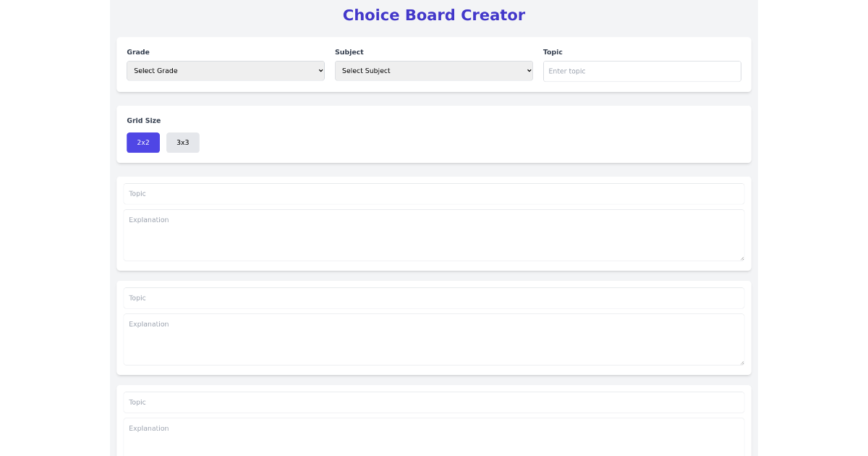Click the Topic label above the input
This screenshot has width=868, height=456.
point(553,51)
